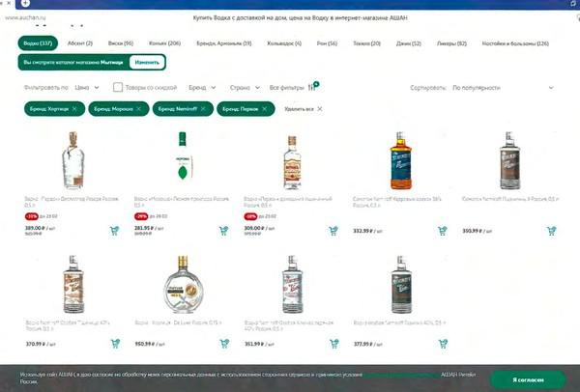Select the Джин (52) category tab

click(408, 43)
